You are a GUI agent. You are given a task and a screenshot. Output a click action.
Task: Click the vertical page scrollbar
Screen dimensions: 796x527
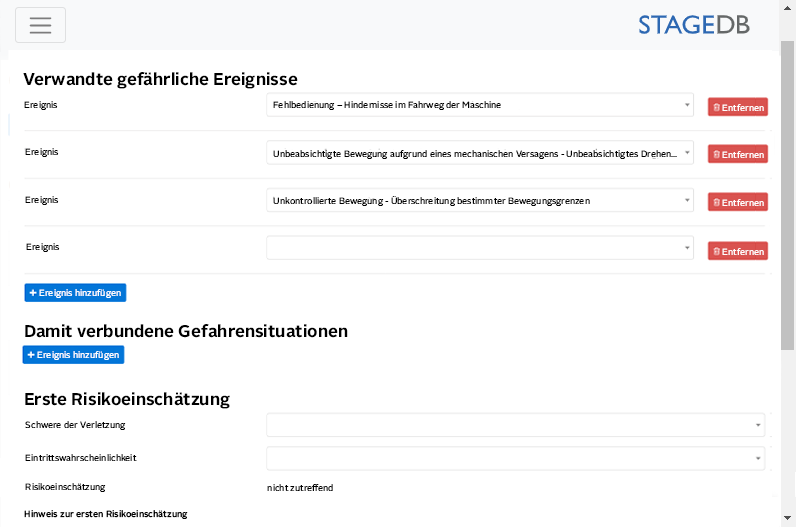pos(788,200)
